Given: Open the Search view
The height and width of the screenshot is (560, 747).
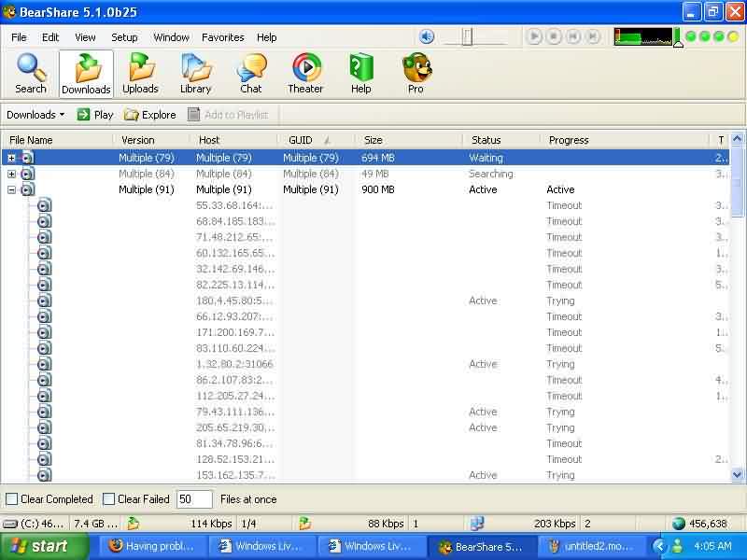Looking at the screenshot, I should click(31, 74).
